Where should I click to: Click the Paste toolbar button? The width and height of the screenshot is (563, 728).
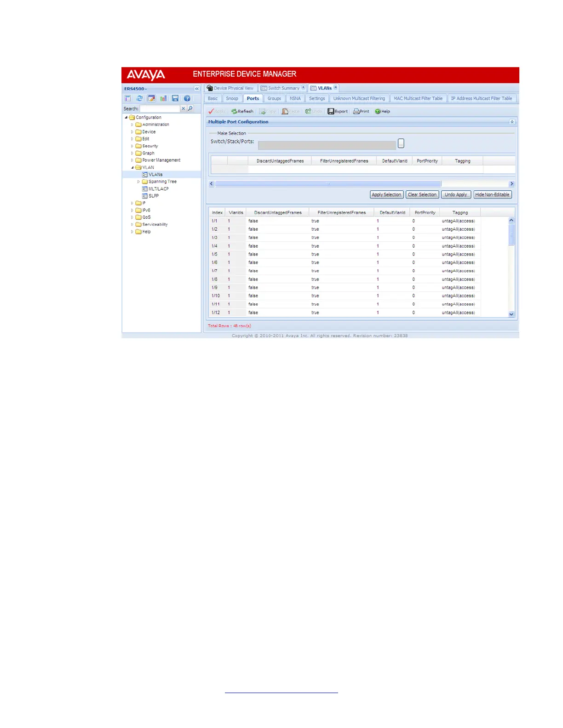[x=291, y=111]
